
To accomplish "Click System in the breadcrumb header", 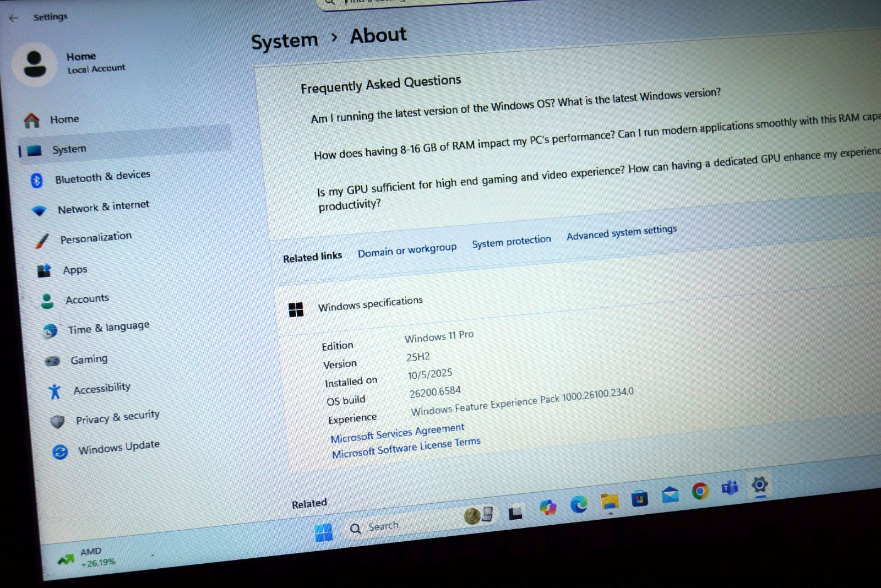I will 285,41.
